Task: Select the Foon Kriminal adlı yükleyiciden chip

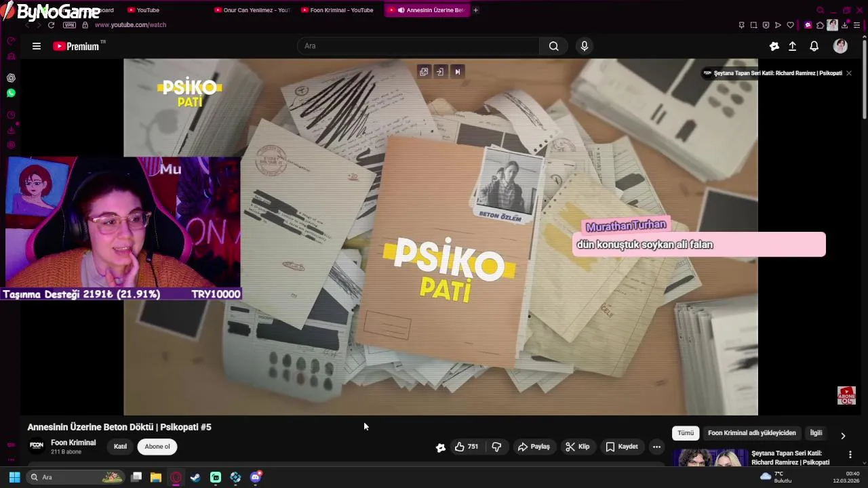Action: tap(752, 433)
